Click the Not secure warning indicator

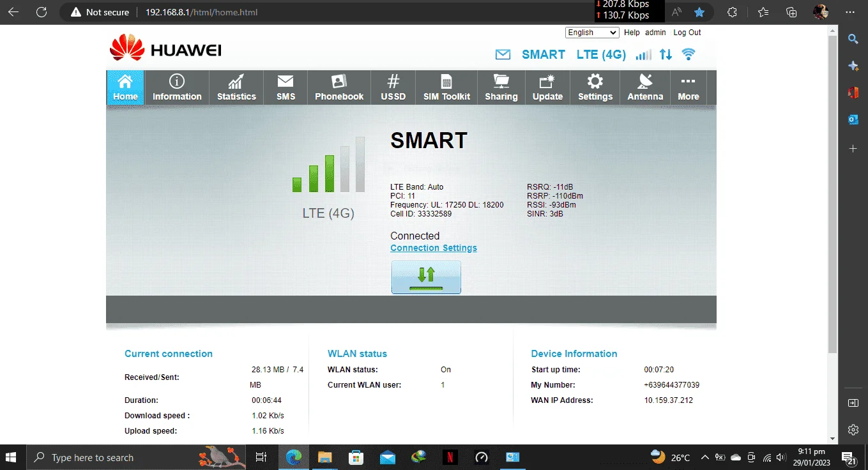tap(100, 12)
